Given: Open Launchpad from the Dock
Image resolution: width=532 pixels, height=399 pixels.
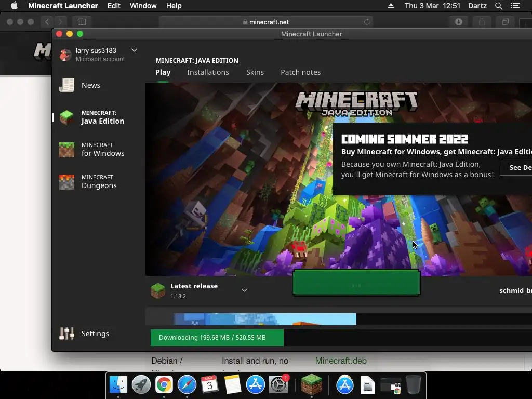Looking at the screenshot, I should point(141,385).
